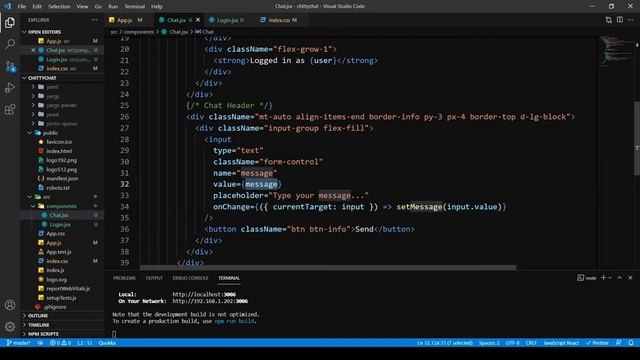Close the terminal panel
Viewport: 640px width, 360px height.
click(x=630, y=278)
